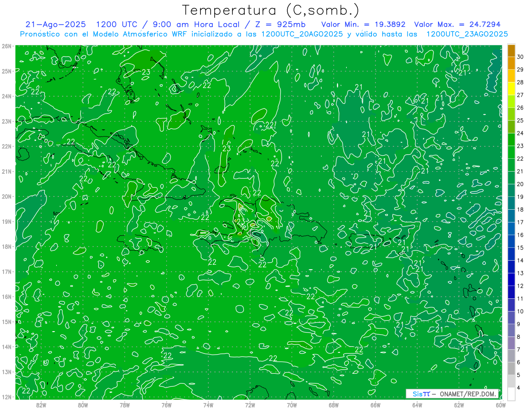This screenshot has width=532, height=411.
Task: Click 'Pronóstico con el Modelo Atmosferico WRF' text
Action: (104, 34)
